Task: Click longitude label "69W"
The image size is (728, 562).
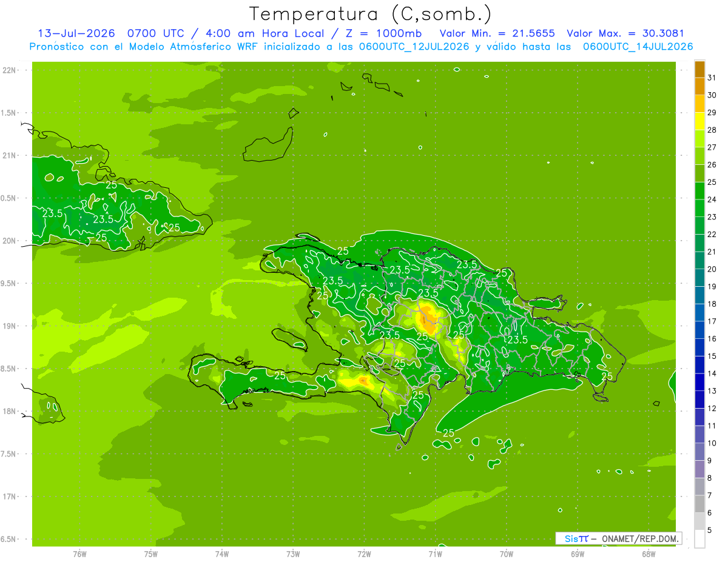Action: pos(578,554)
